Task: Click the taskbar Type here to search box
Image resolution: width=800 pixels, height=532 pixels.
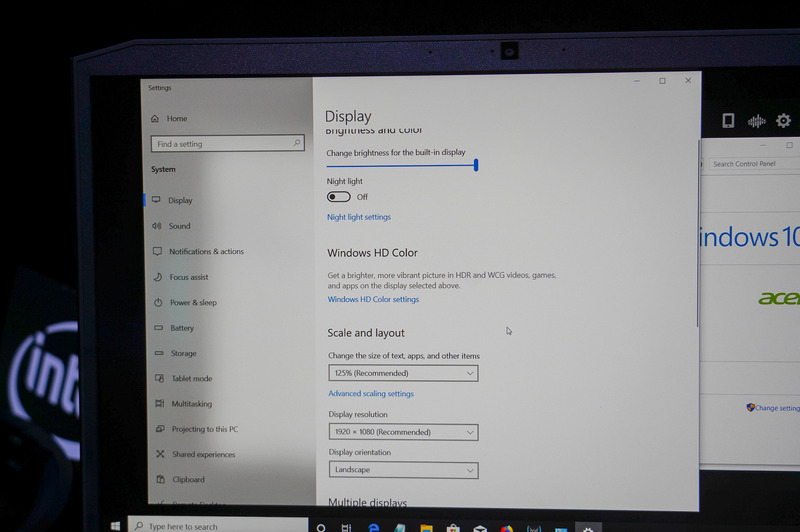Action: 218,526
